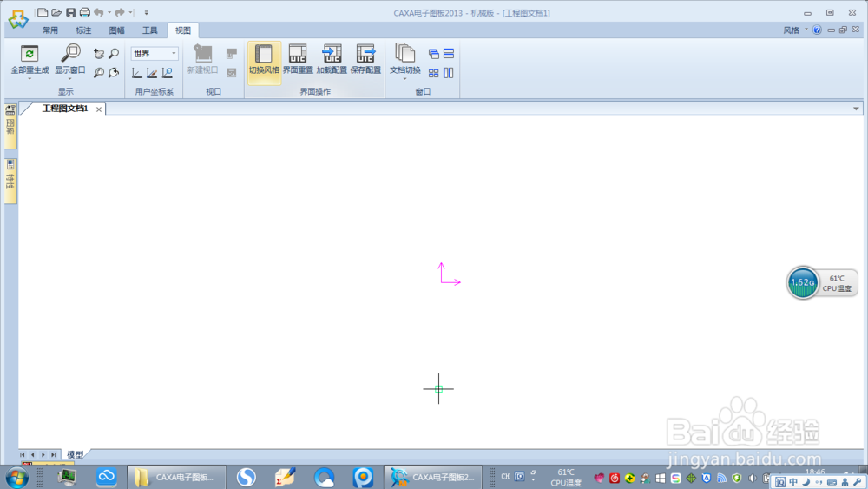Image resolution: width=868 pixels, height=489 pixels.
Task: Open the 世界 coordinate system combo box
Action: coord(155,53)
